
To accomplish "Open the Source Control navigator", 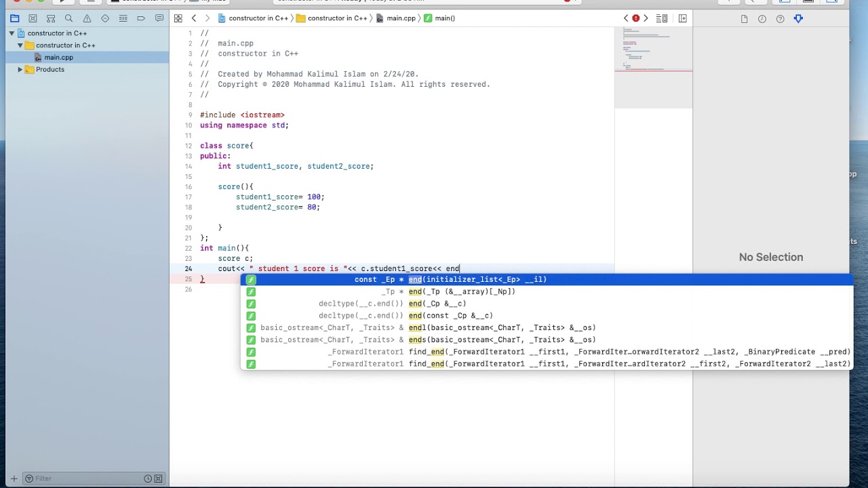I will point(33,18).
